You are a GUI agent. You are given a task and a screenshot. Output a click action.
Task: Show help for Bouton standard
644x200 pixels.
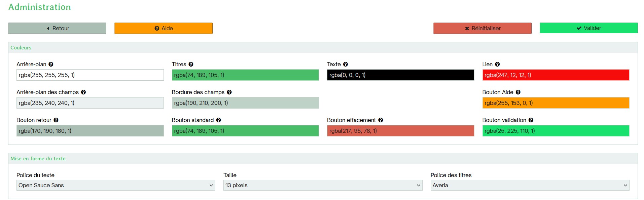tap(218, 120)
